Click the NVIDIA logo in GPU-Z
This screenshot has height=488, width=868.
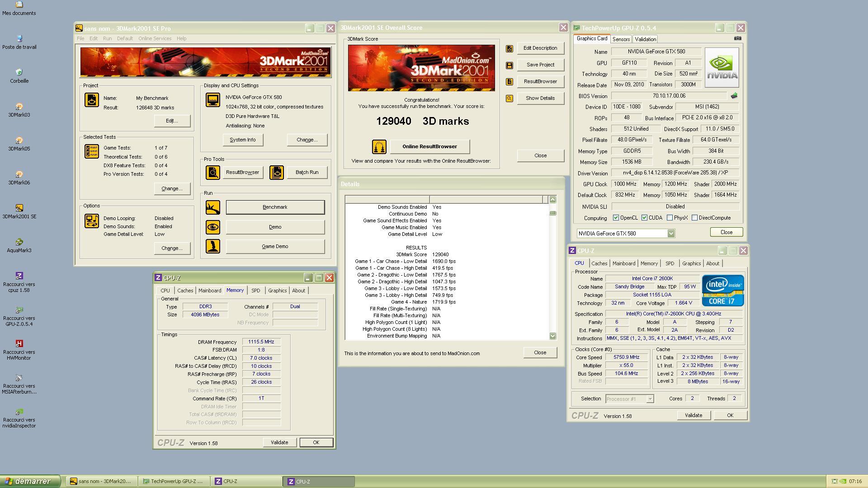click(722, 68)
